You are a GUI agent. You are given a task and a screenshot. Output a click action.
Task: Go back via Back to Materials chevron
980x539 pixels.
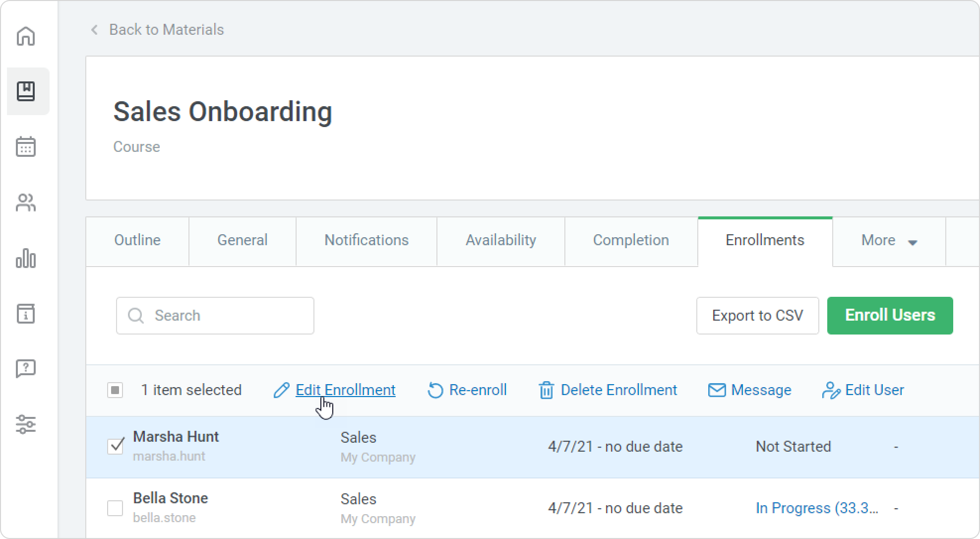(x=94, y=30)
